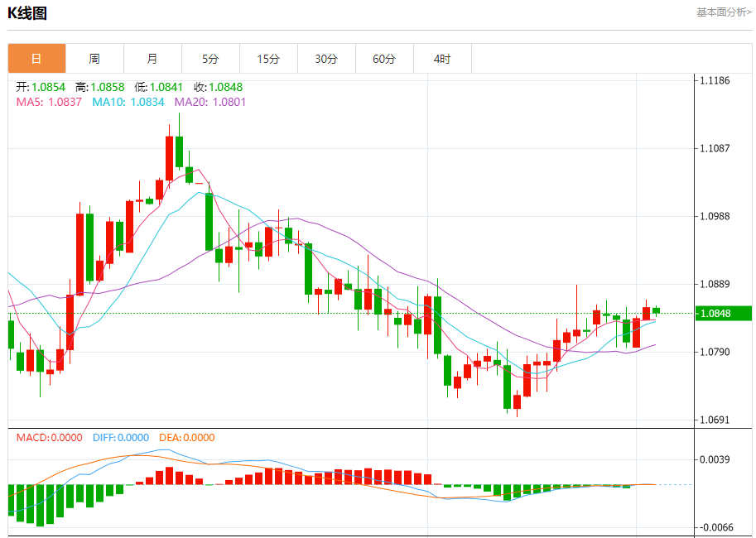Viewport: 756px width, 538px height.
Task: Click the MA20: 1.0801 legend
Action: tap(210, 102)
